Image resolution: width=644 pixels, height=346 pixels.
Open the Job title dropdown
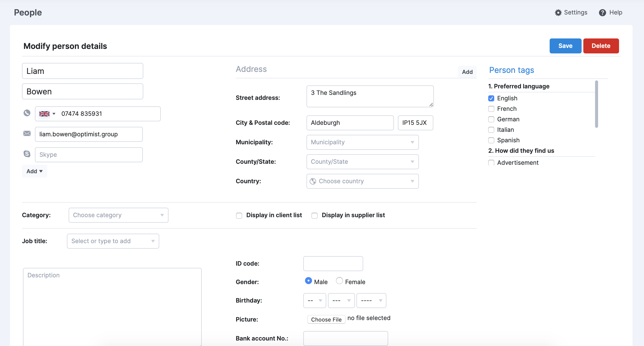click(113, 241)
